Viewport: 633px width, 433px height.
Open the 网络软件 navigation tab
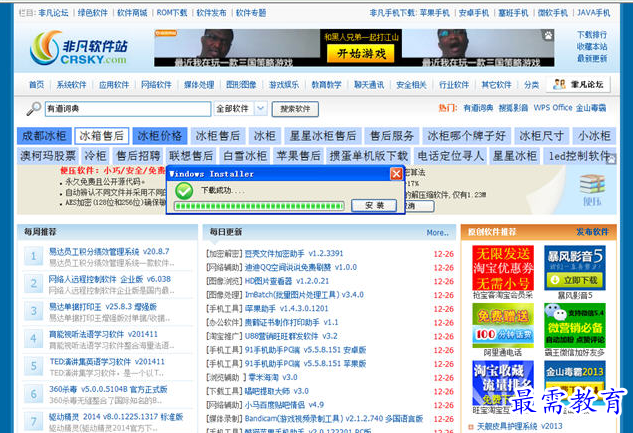[156, 85]
